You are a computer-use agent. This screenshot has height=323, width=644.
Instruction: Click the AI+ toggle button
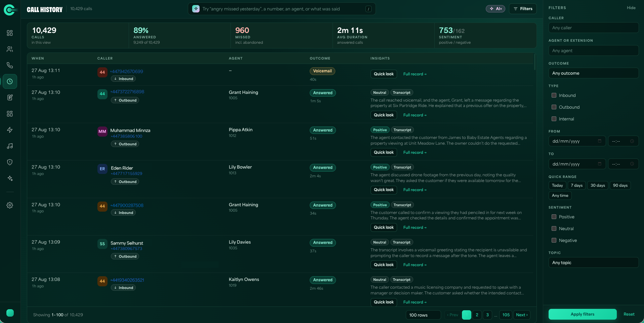496,9
